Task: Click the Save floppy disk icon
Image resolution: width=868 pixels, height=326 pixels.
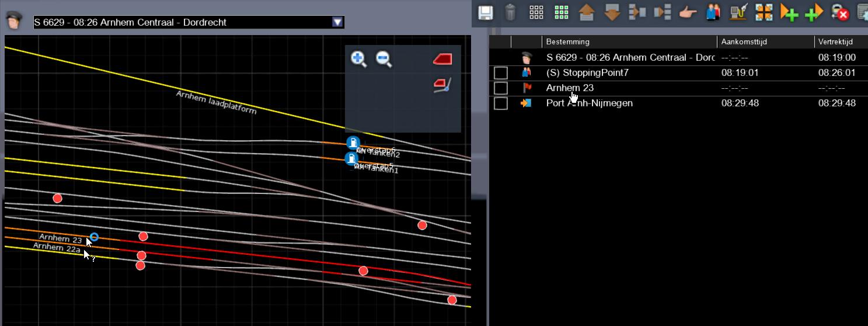Action: pos(485,12)
